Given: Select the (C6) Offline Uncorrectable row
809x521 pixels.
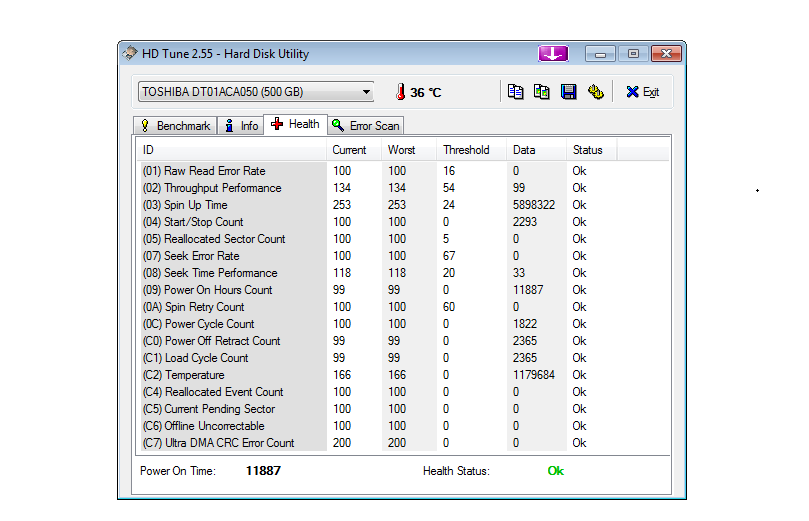Looking at the screenshot, I should click(x=379, y=426).
